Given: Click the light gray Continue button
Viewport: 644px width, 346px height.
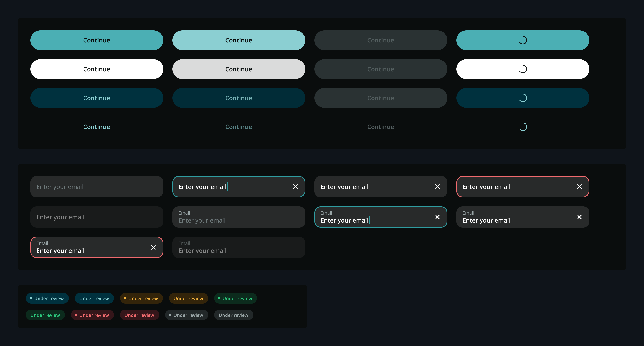Looking at the screenshot, I should (239, 69).
